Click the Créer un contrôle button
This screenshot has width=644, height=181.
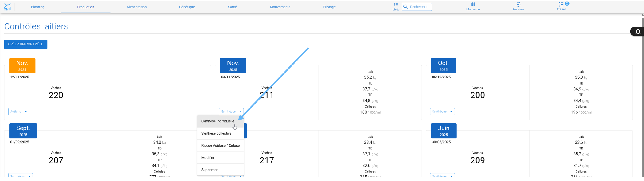[26, 44]
